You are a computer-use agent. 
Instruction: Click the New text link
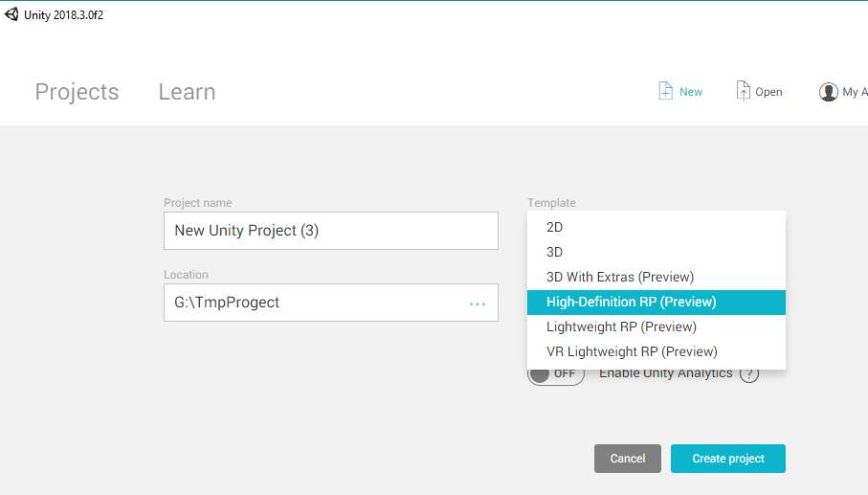coord(691,92)
